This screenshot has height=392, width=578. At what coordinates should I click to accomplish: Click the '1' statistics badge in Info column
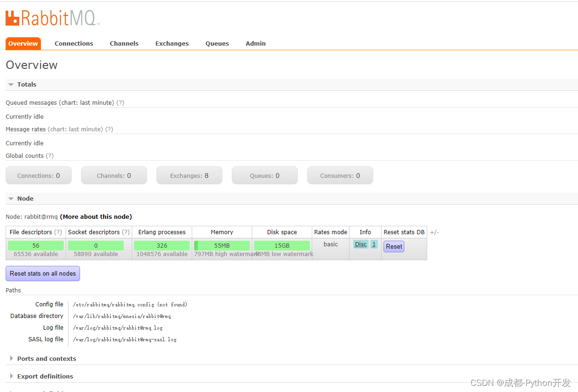374,244
